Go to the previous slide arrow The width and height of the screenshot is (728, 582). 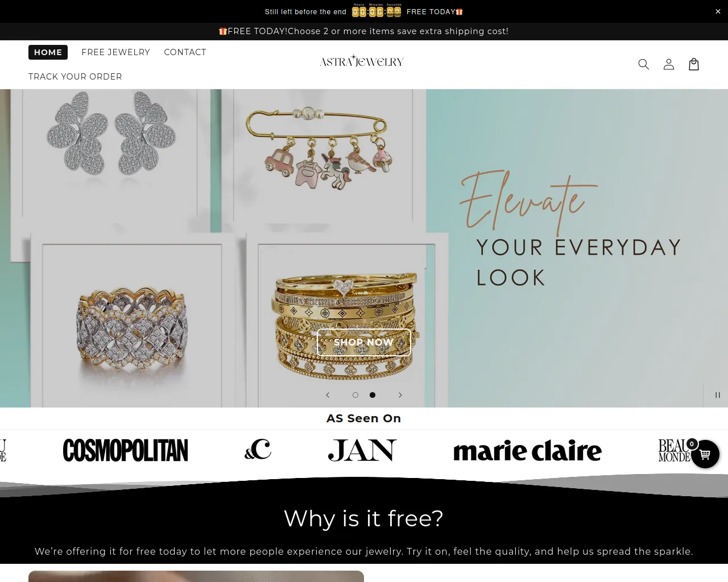click(x=328, y=395)
